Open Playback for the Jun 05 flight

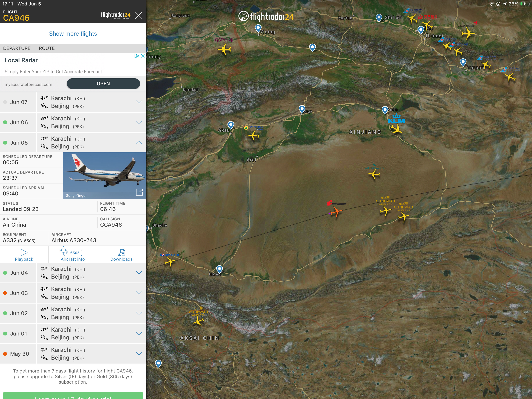[x=24, y=255]
